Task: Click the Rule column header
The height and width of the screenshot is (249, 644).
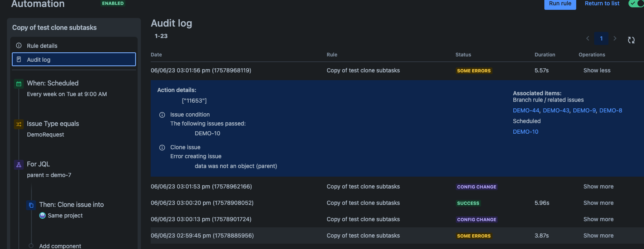Action: tap(332, 55)
